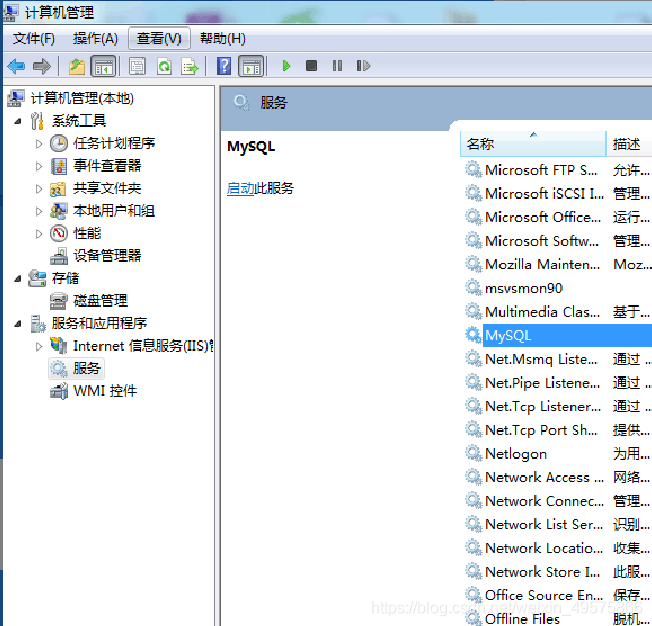
Task: Expand the 事件查看器 node
Action: [x=39, y=166]
